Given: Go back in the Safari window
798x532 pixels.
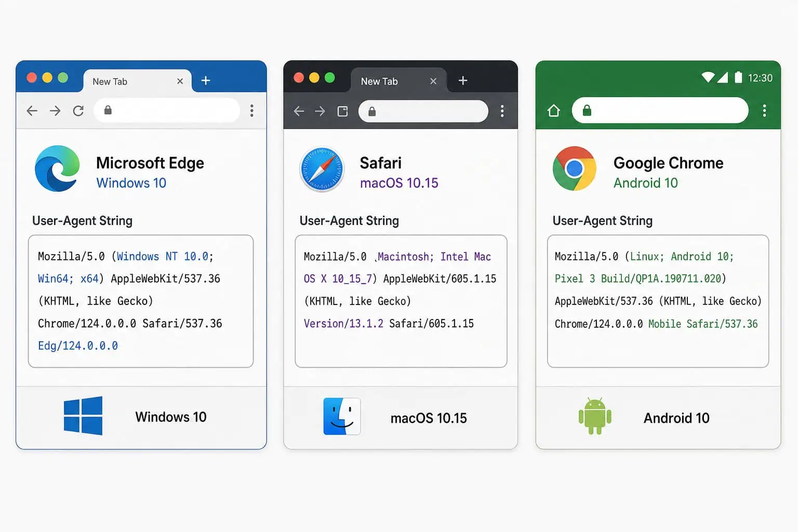Looking at the screenshot, I should tap(299, 111).
